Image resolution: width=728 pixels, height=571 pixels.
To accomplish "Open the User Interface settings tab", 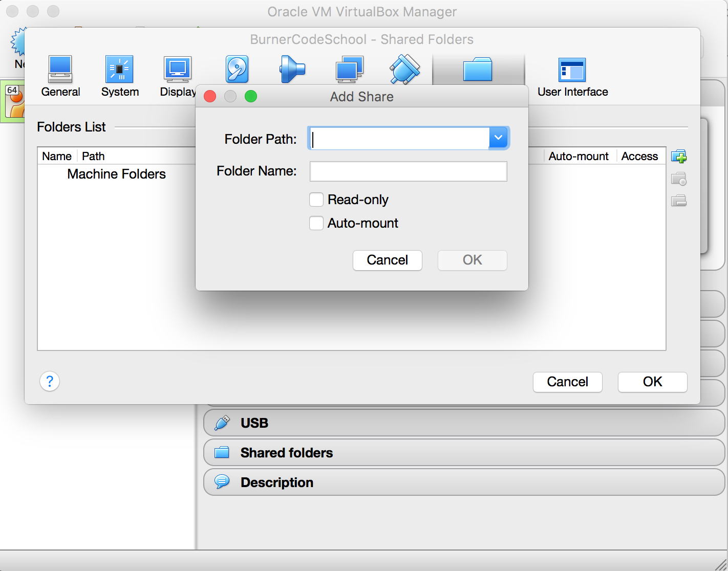I will [x=572, y=76].
